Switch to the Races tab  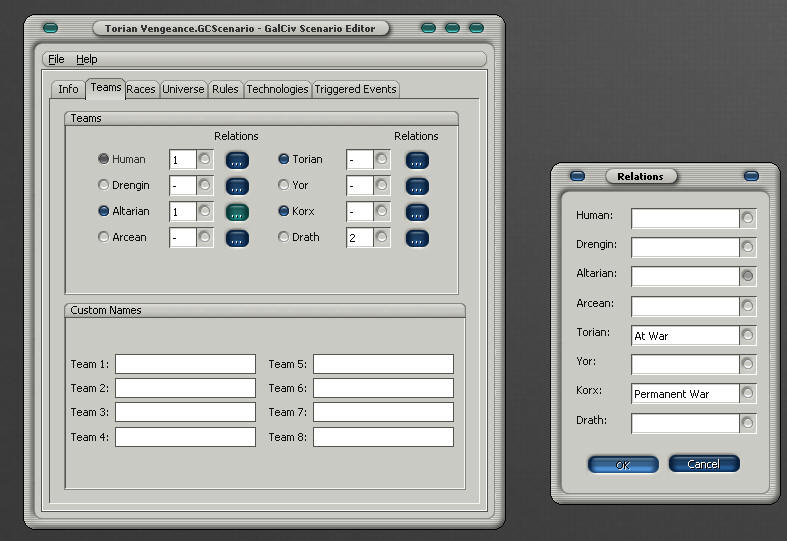coord(141,89)
